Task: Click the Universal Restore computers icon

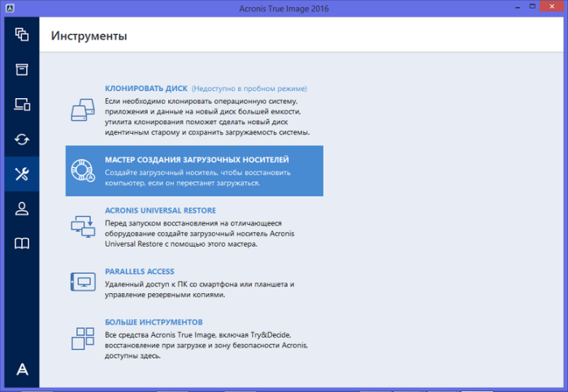Action: tap(83, 227)
